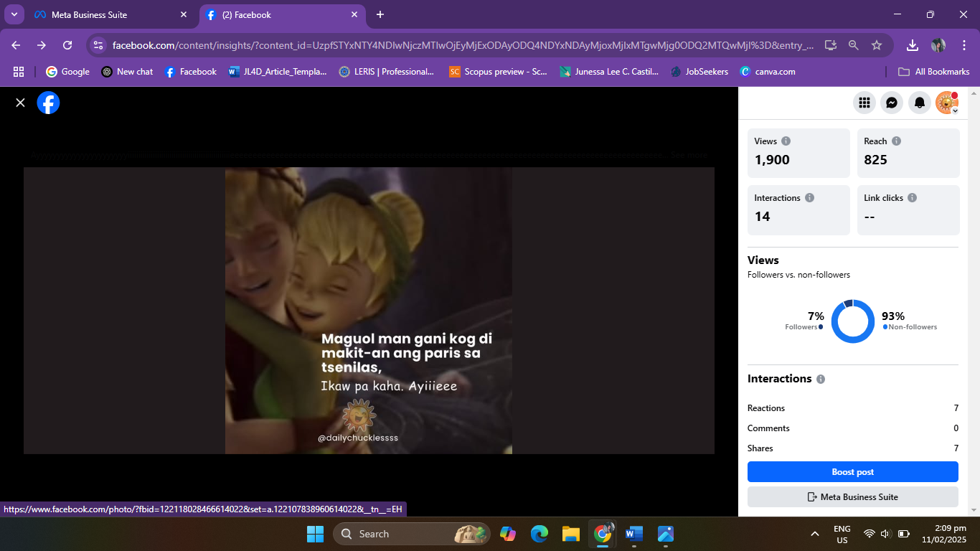
Task: Open the New chat bookmark
Action: point(127,72)
